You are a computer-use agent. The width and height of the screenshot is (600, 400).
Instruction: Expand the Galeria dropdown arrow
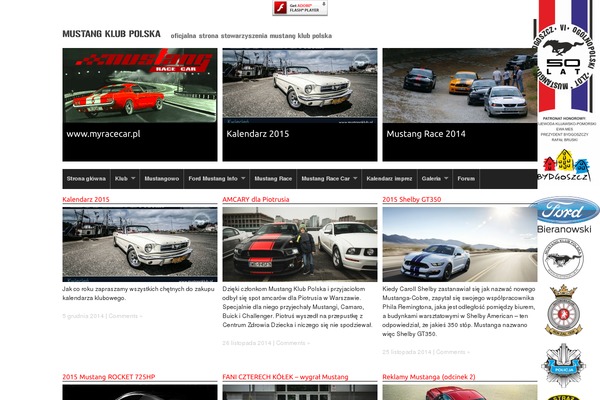pyautogui.click(x=446, y=178)
